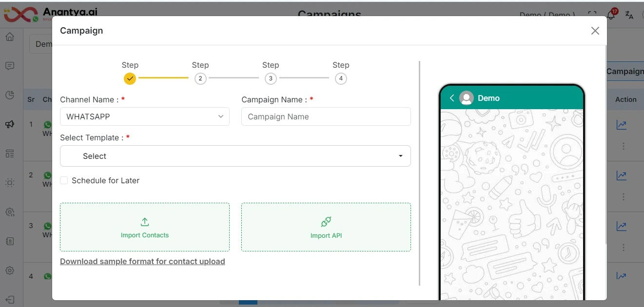Click the notification bell icon
The width and height of the screenshot is (644, 307).
[610, 15]
